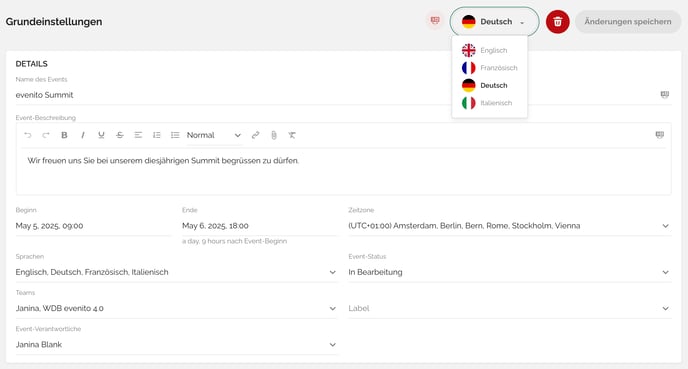
Task: Attach a file via paperclip icon
Action: pyautogui.click(x=274, y=135)
